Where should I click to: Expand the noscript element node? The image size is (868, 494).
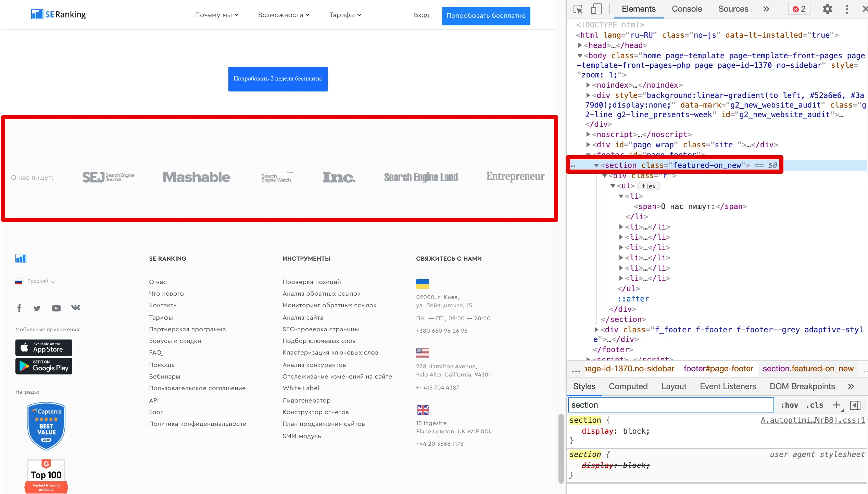(588, 134)
